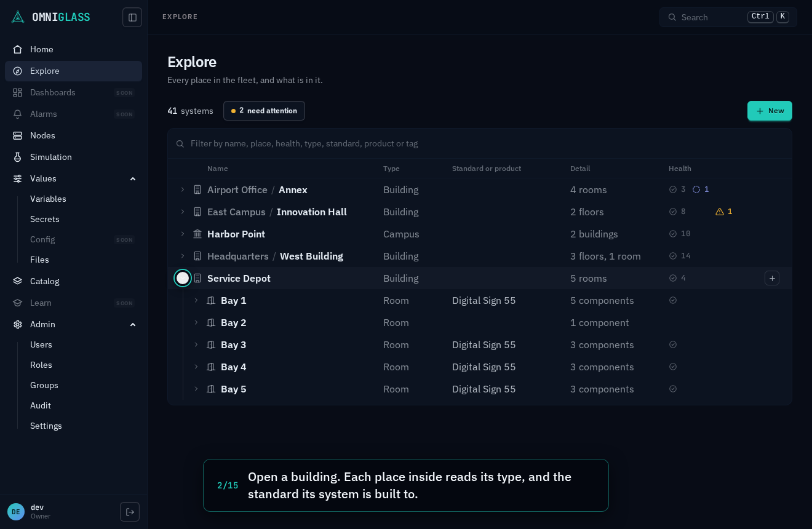Click 'Digital Sign 55' on Bay 5 row
Screen dimensions: 812x529
[x=484, y=389]
